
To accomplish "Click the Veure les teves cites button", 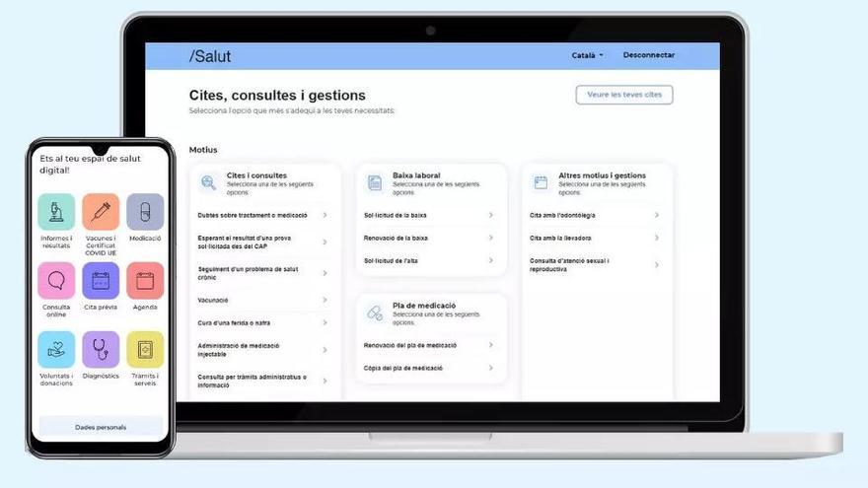I will (623, 95).
